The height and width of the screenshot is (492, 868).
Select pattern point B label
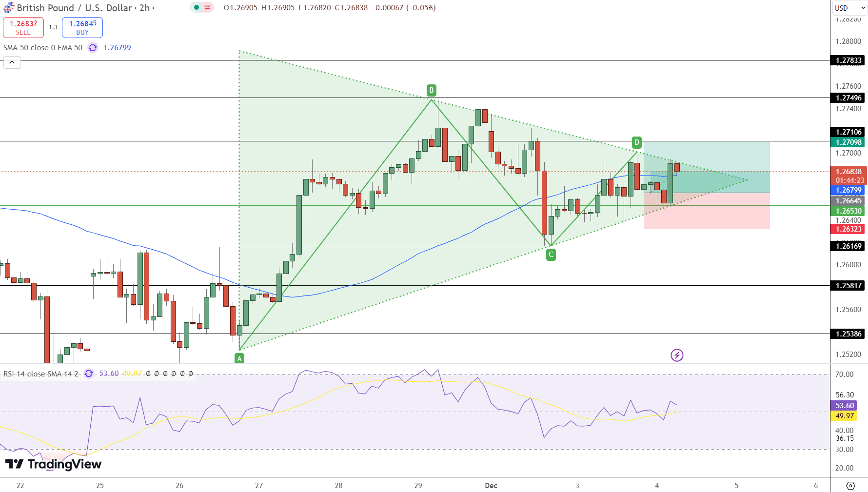pyautogui.click(x=431, y=90)
